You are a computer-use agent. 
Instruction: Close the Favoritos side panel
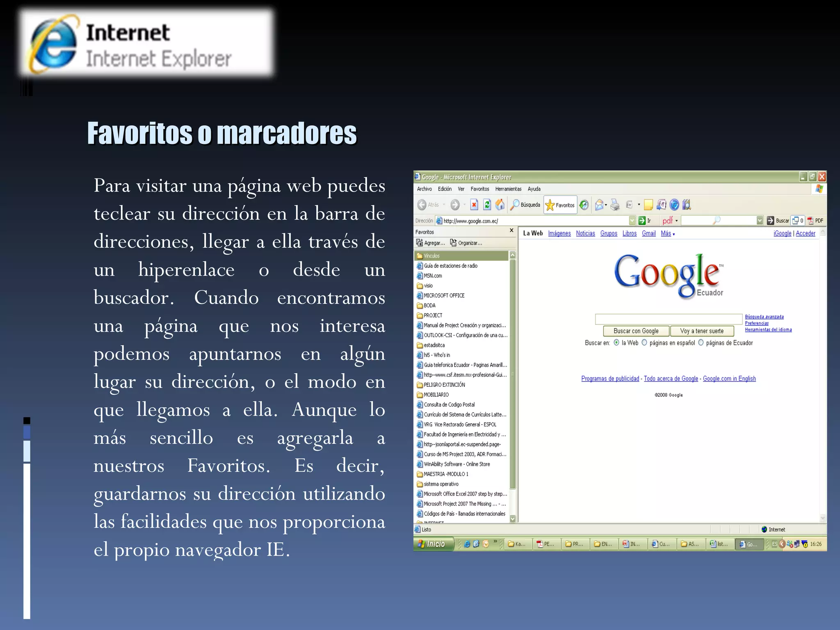pyautogui.click(x=511, y=231)
